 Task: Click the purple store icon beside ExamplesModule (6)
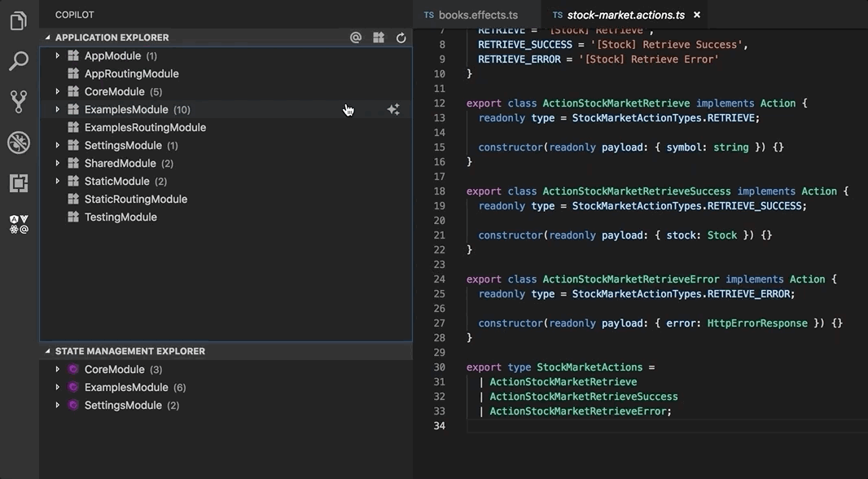point(73,387)
